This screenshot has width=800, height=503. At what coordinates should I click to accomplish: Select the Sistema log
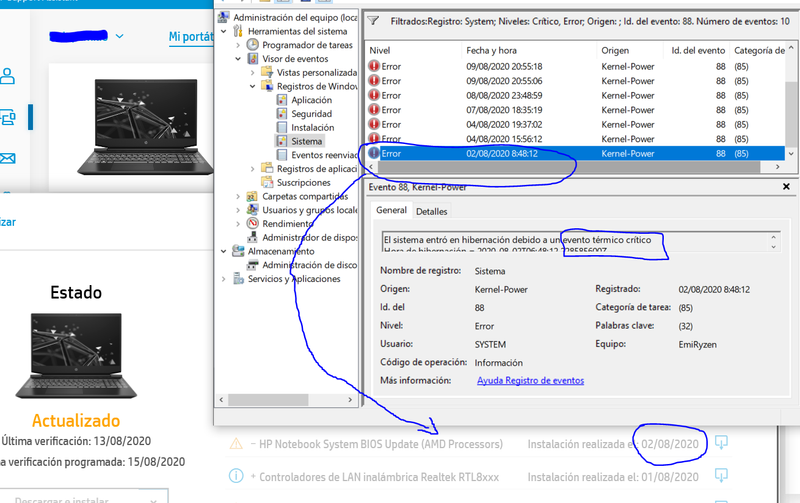click(307, 141)
